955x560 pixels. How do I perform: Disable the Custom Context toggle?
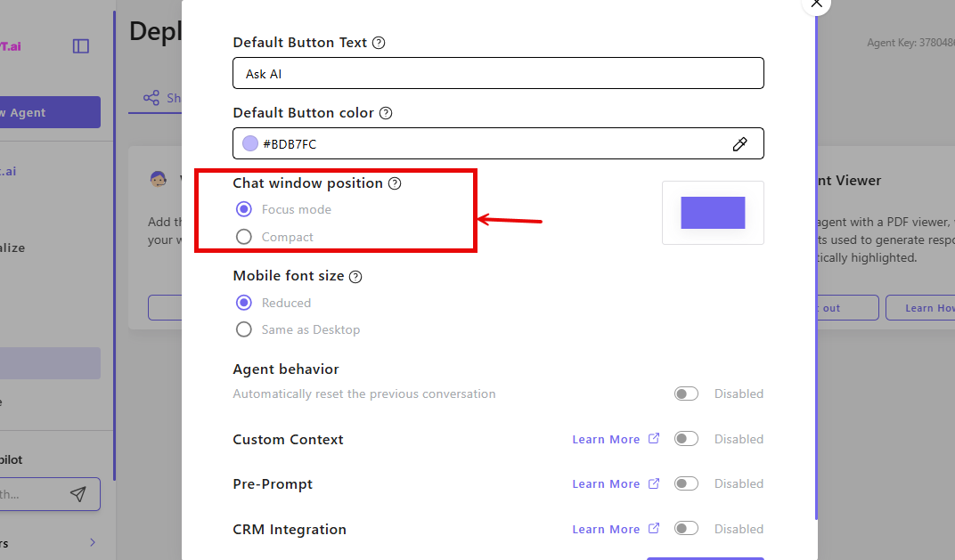pyautogui.click(x=686, y=438)
